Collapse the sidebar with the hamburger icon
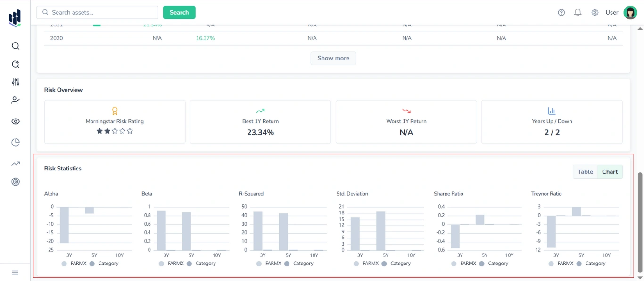 [15, 272]
